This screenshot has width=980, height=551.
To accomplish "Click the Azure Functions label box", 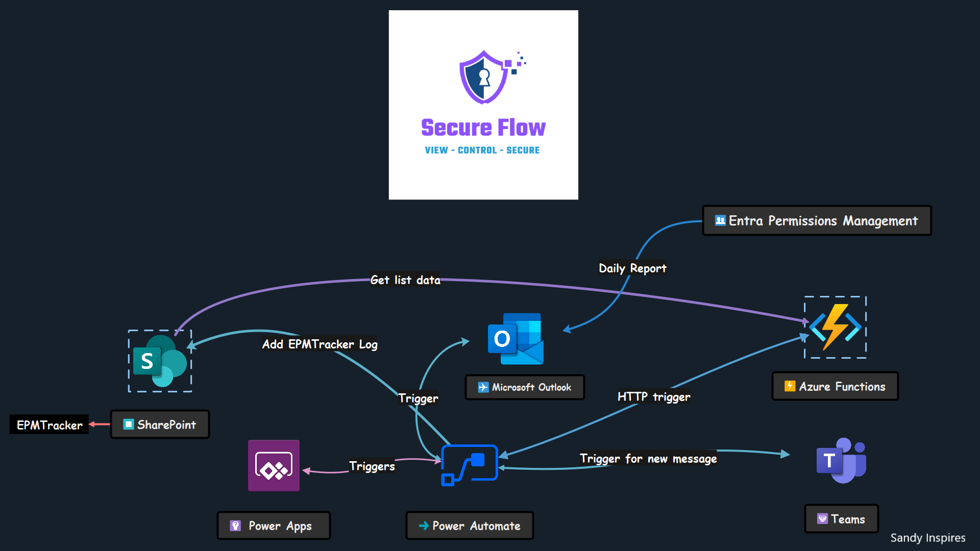I will point(835,386).
